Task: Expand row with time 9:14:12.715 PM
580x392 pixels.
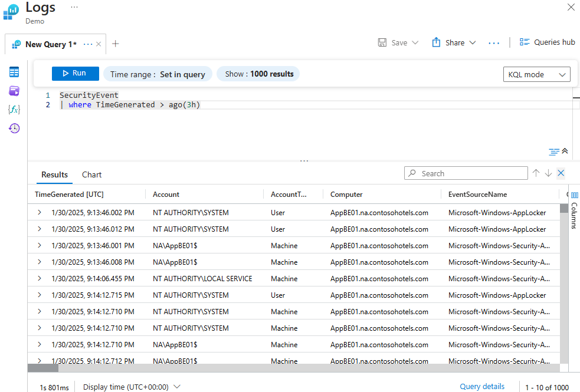Action: (x=39, y=295)
